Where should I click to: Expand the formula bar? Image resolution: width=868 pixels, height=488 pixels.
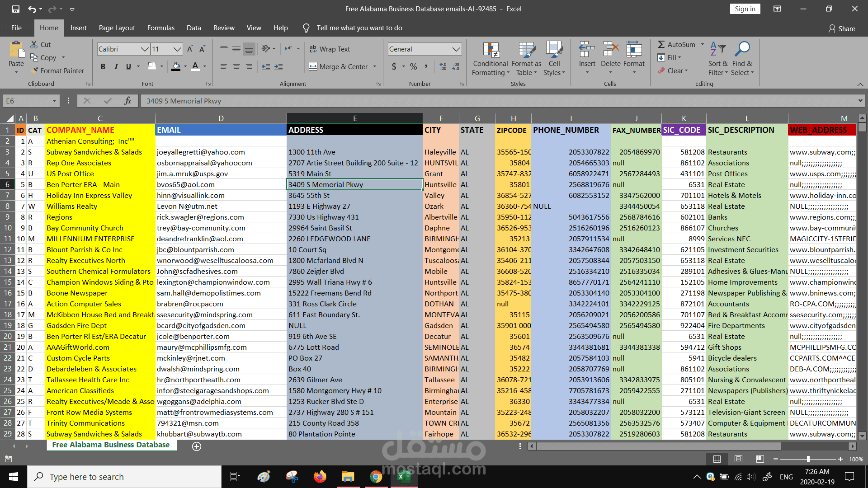coord(860,101)
